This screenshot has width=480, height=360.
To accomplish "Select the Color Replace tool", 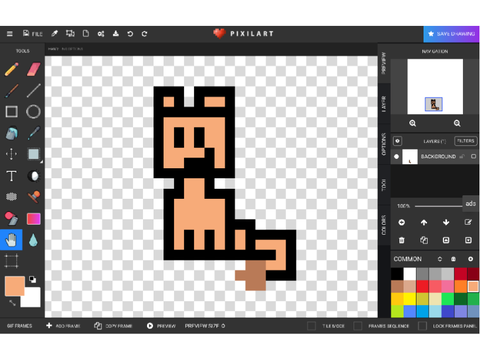I will pos(12,218).
